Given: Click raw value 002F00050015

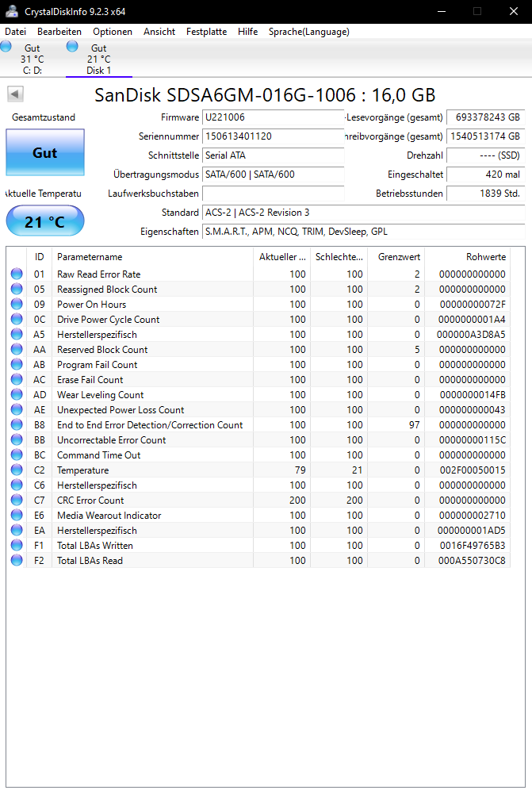Looking at the screenshot, I should [473, 470].
